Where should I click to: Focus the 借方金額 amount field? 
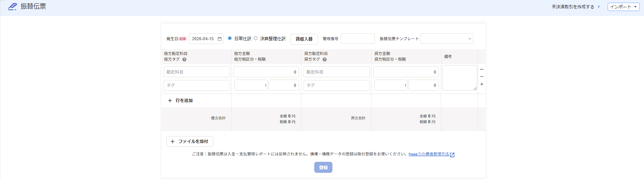266,72
